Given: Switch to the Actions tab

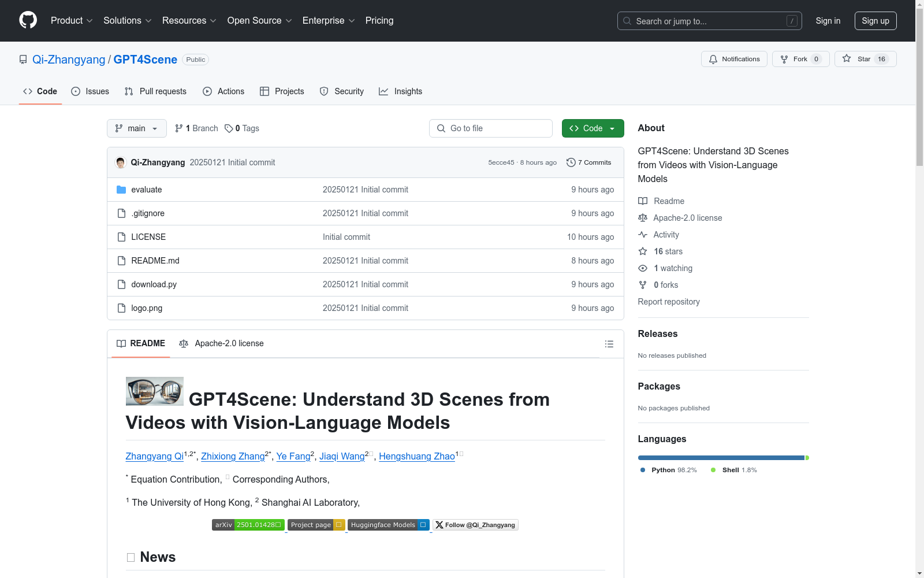Looking at the screenshot, I should (223, 91).
